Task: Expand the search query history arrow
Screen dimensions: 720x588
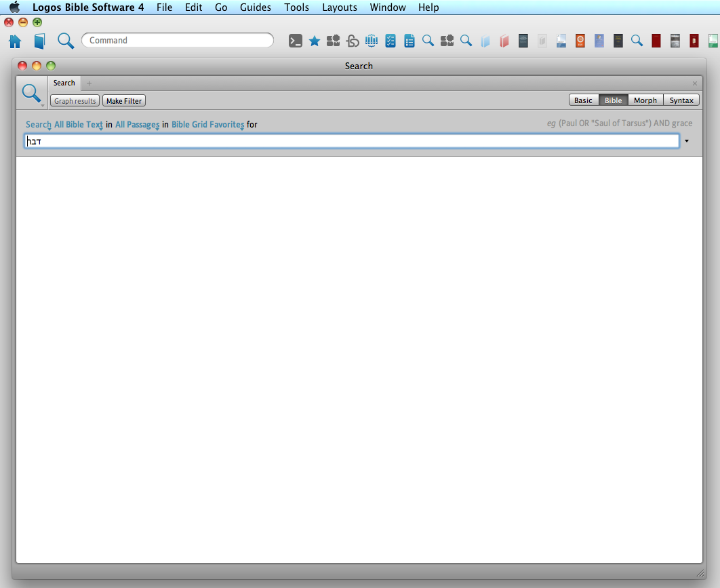Action: coord(687,141)
